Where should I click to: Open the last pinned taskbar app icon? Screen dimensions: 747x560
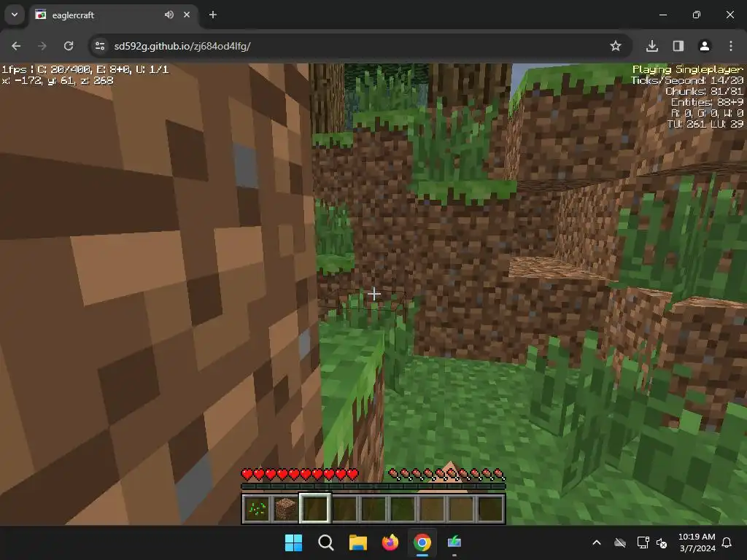454,542
